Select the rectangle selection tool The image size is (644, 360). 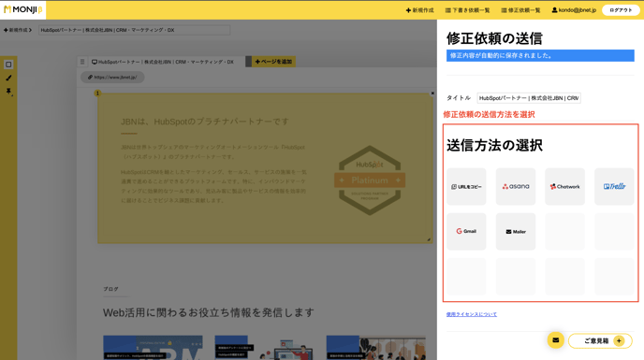tap(8, 65)
